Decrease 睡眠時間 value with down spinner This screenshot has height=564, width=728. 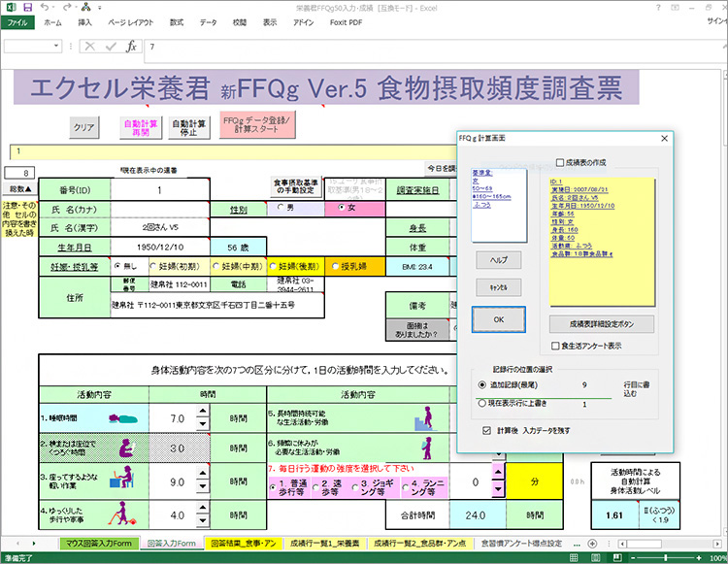coord(203,423)
